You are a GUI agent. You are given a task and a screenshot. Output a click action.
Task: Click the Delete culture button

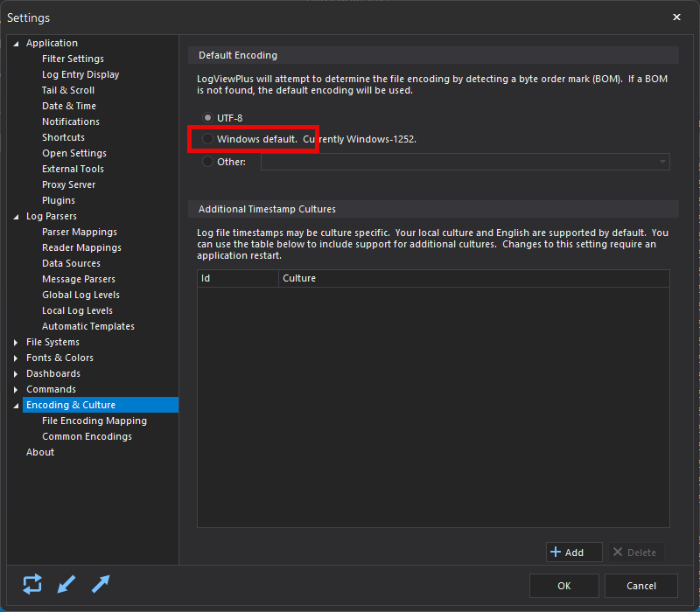[635, 553]
